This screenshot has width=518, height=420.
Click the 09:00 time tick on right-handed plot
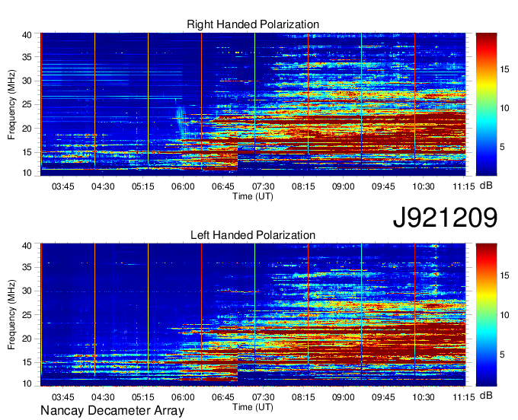pos(344,186)
